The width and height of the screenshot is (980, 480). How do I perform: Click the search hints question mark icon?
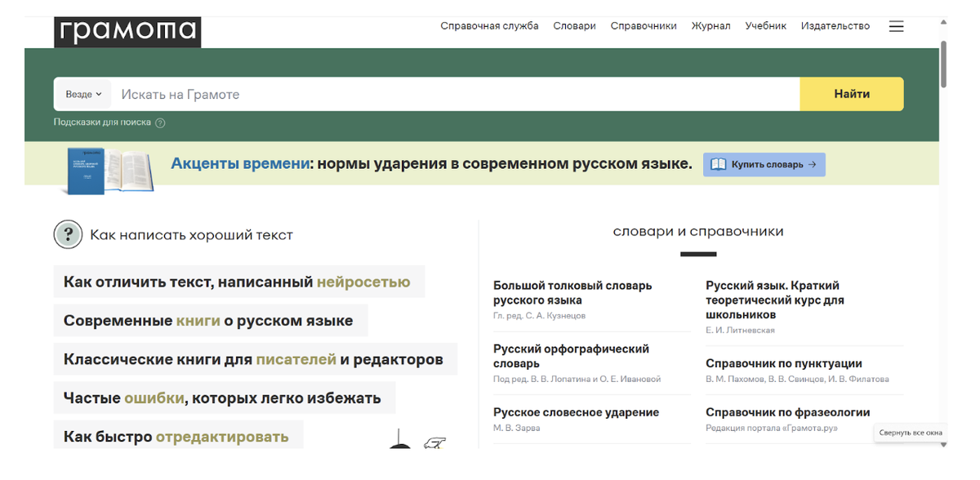(160, 123)
